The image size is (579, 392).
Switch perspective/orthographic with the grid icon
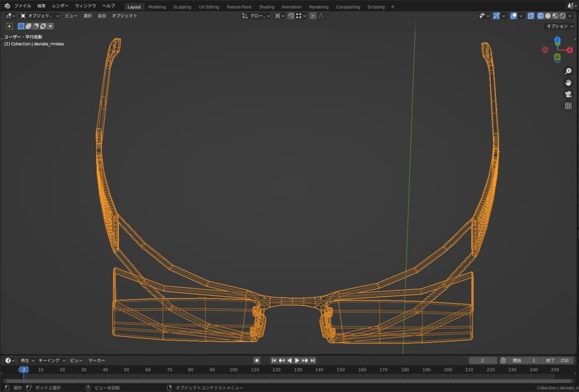[568, 106]
